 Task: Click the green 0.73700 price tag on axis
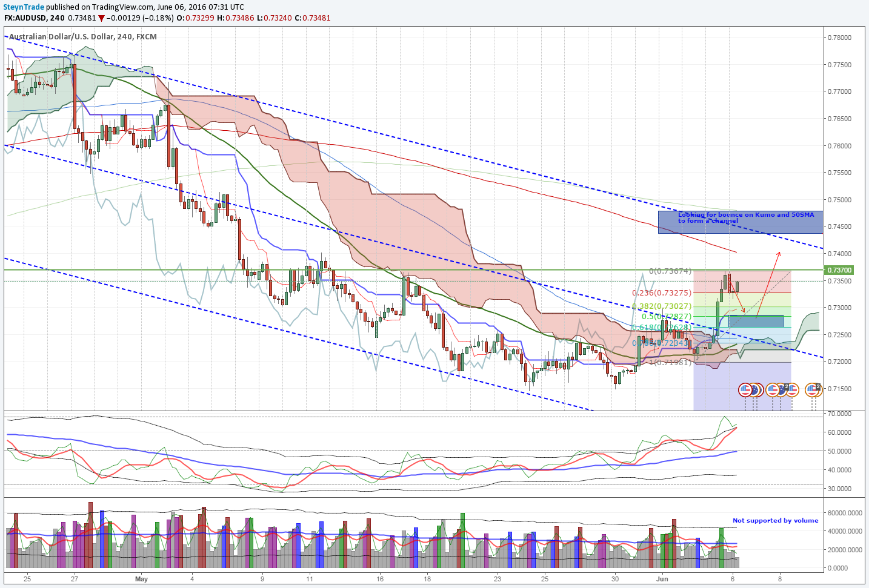840,270
